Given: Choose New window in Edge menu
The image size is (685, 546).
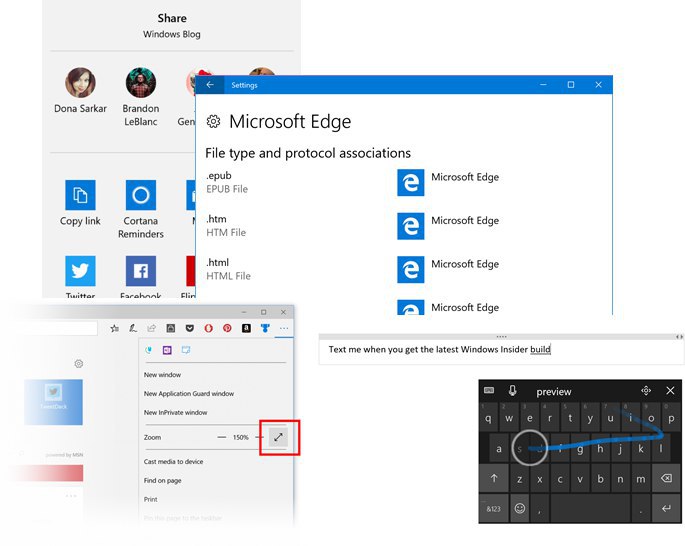Looking at the screenshot, I should 163,375.
